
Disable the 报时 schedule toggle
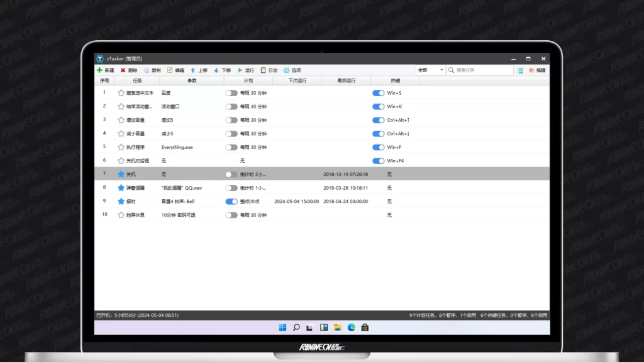231,202
